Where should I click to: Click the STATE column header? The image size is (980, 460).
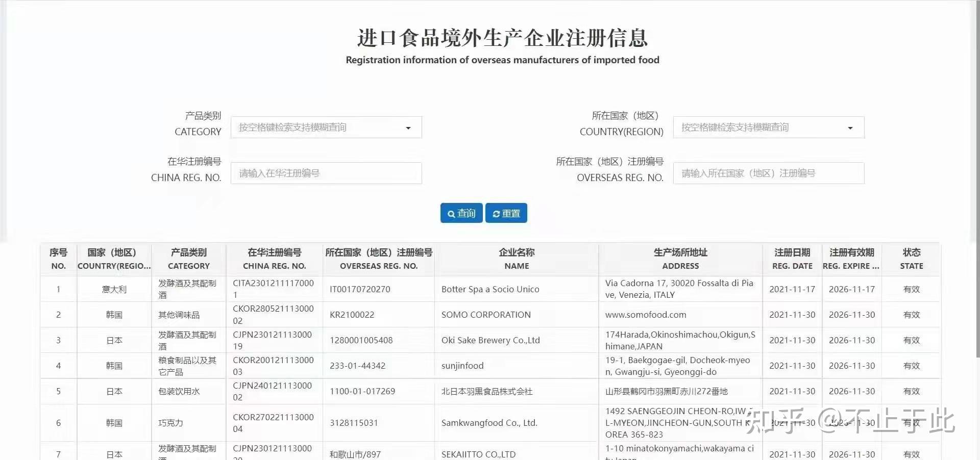point(911,259)
